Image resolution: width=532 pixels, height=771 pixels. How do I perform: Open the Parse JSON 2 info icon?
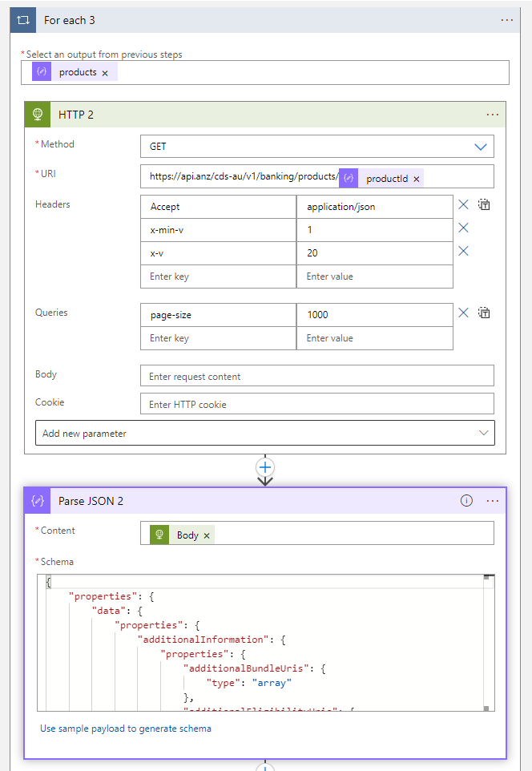click(466, 501)
